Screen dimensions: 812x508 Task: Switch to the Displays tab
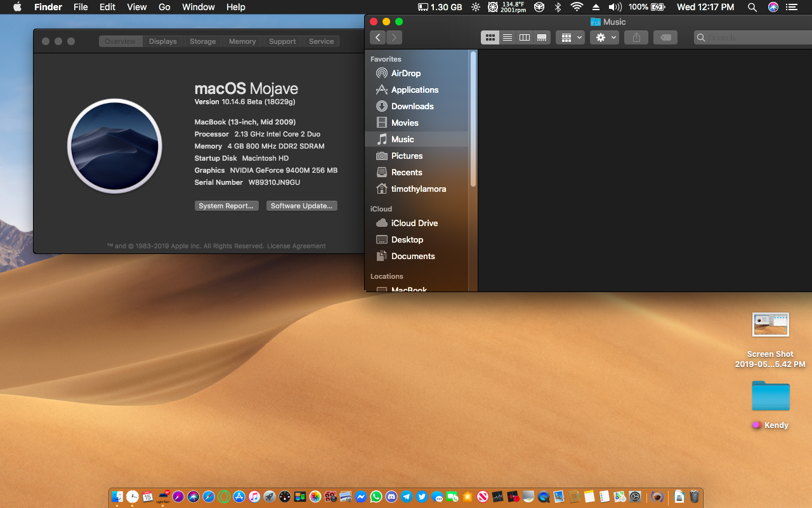coord(163,41)
